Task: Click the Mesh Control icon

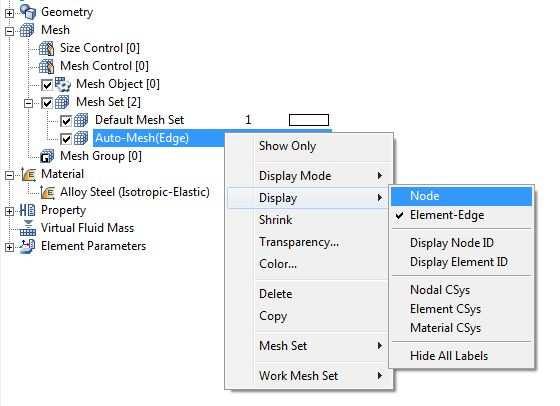Action: click(46, 66)
